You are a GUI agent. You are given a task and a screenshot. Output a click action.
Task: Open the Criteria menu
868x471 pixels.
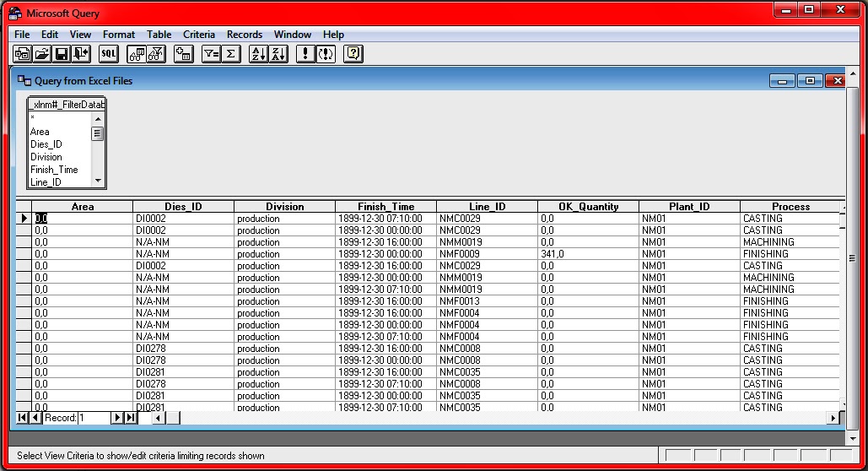[199, 35]
